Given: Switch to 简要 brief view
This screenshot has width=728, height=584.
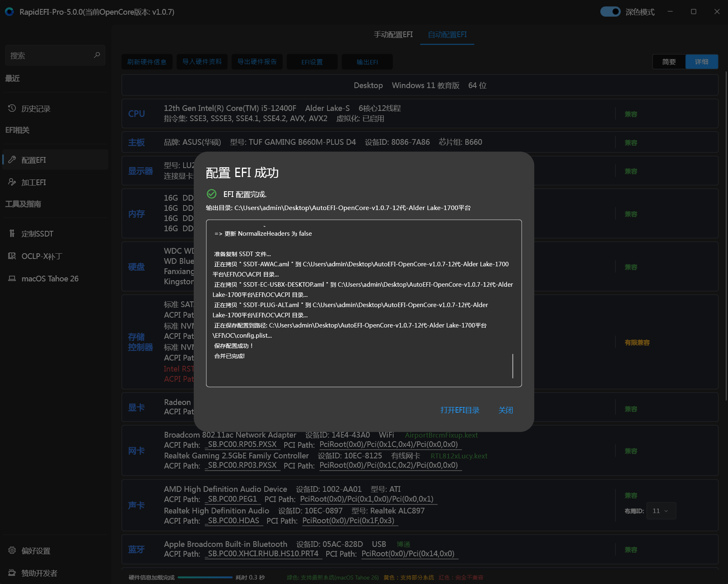Looking at the screenshot, I should [x=669, y=62].
